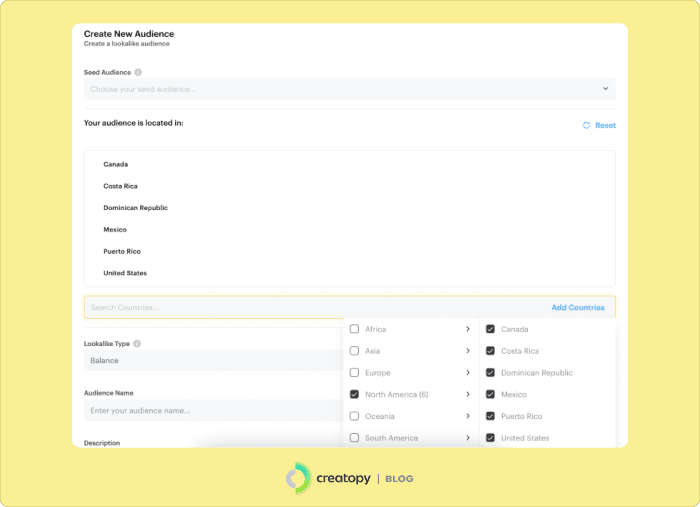Uncheck the Mexico checkbox

pos(490,394)
